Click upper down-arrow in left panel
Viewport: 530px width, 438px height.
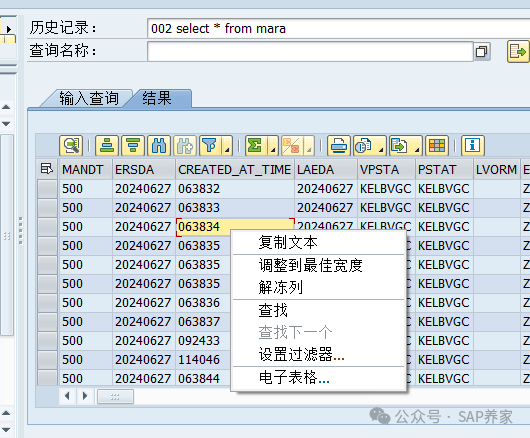[6, 124]
